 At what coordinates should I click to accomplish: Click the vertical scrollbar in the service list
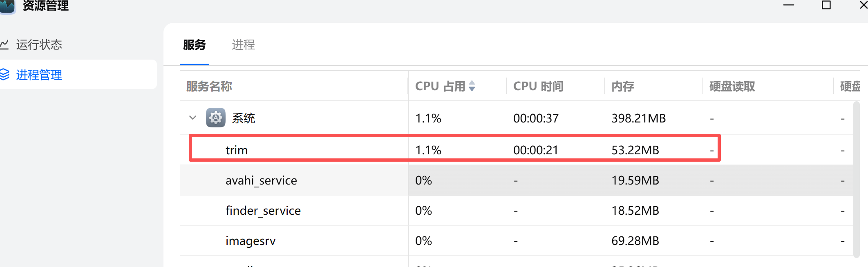pos(856,180)
